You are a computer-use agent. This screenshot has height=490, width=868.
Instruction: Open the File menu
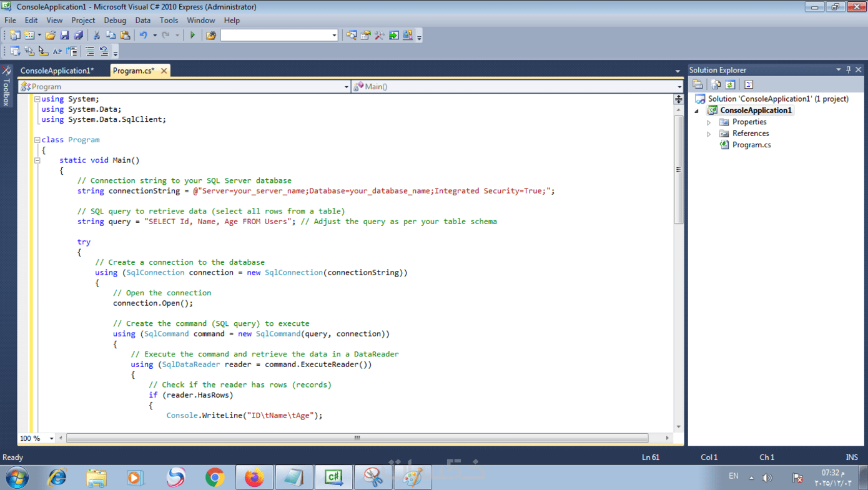coord(10,20)
